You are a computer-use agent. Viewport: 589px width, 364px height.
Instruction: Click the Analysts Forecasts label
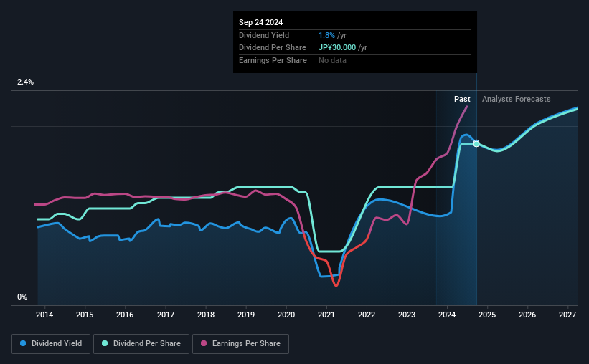coord(516,99)
